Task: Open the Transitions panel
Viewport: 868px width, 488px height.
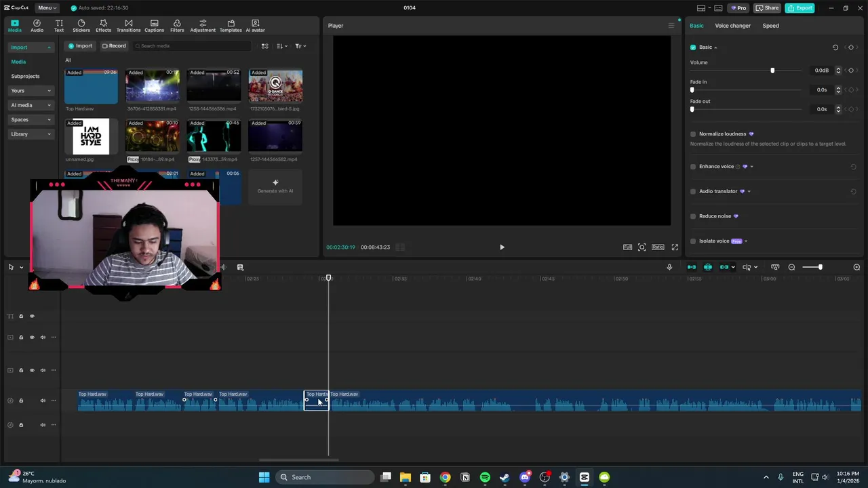Action: pos(128,26)
